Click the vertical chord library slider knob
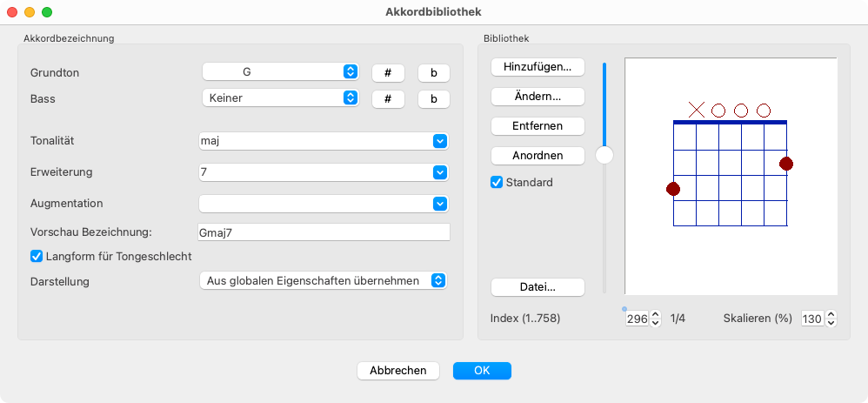 click(604, 156)
